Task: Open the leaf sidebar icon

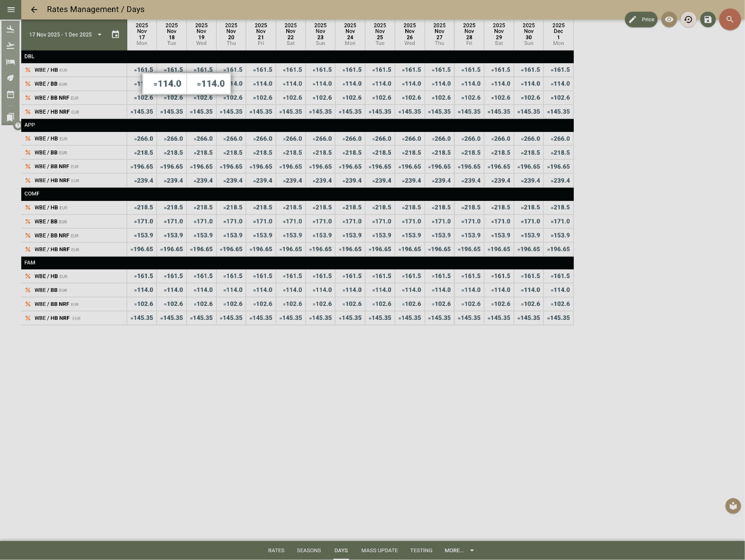Action: click(10, 78)
